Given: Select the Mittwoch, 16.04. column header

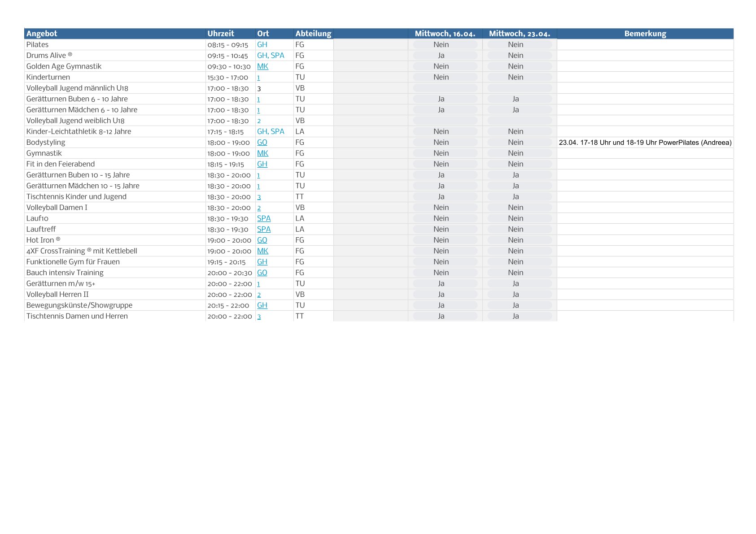Looking at the screenshot, I should click(445, 34).
